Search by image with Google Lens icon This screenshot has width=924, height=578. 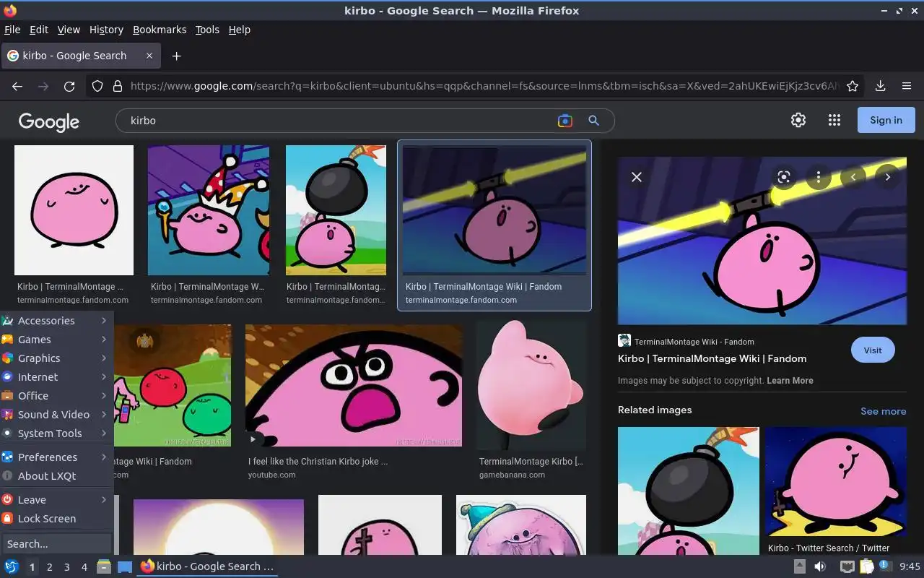point(565,121)
